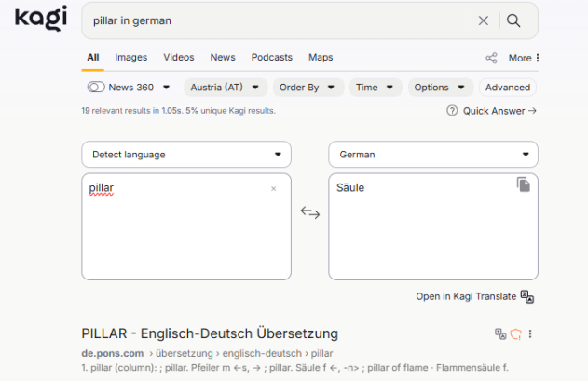Screen dimensions: 588x381
Task: Open the Time filter dropdown
Action: click(376, 88)
